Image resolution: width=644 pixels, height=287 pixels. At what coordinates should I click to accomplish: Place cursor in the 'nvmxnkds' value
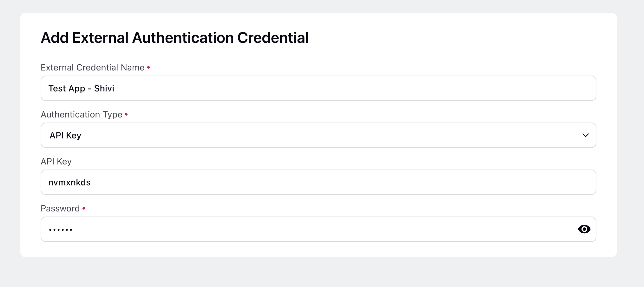click(x=69, y=182)
